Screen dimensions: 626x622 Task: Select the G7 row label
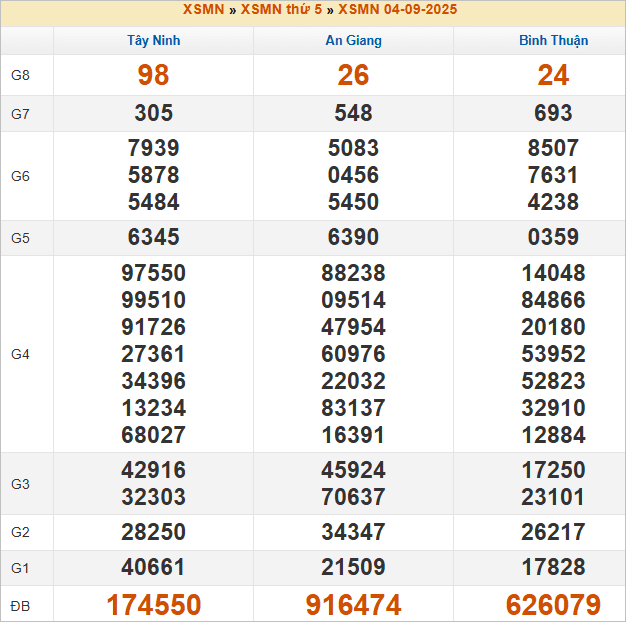point(20,114)
